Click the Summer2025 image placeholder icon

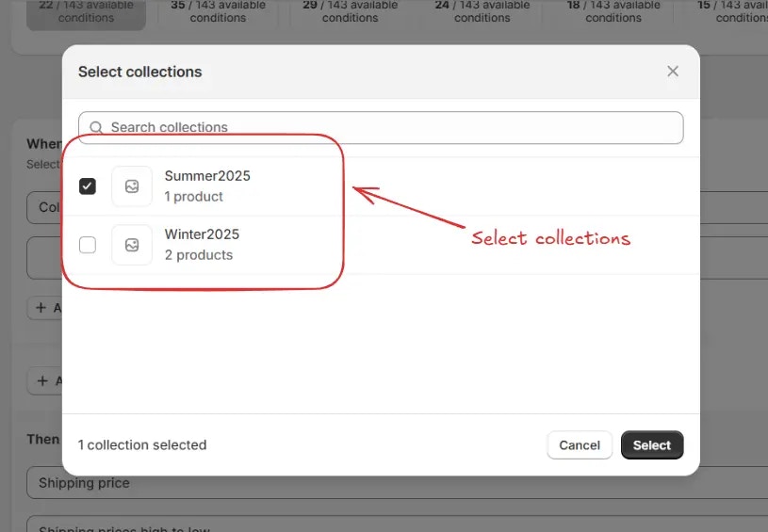[x=132, y=186]
